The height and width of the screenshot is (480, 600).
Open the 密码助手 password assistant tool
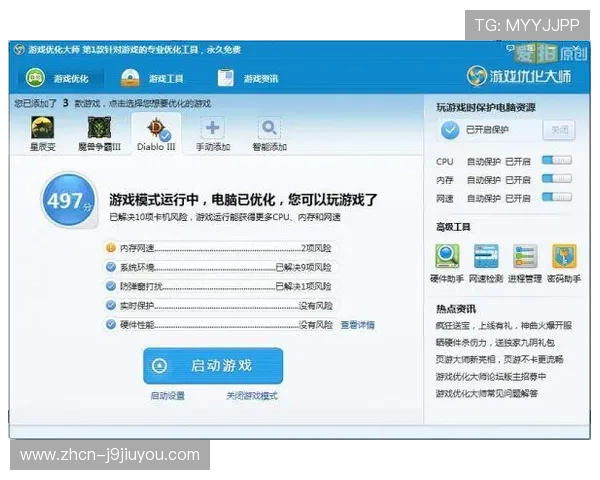click(563, 256)
